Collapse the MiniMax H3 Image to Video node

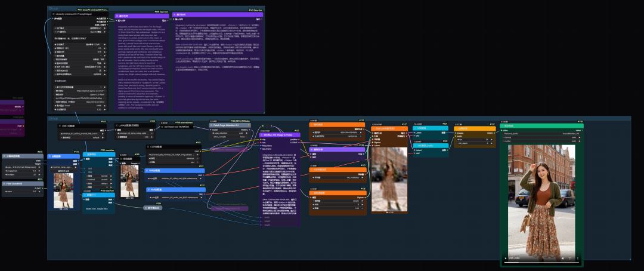click(262, 135)
